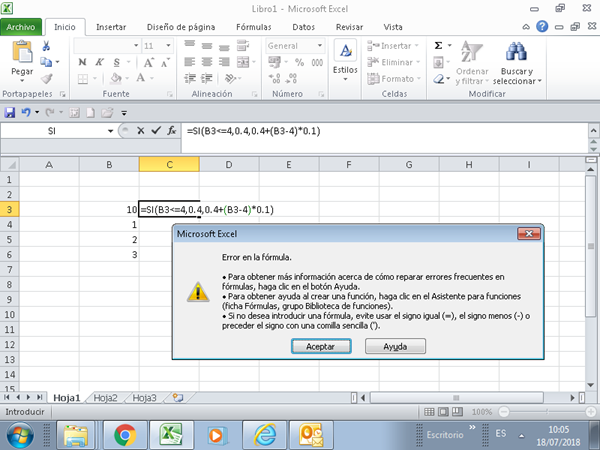Open the number format General dropdown
Viewport: 600px width, 450px height.
(320, 46)
